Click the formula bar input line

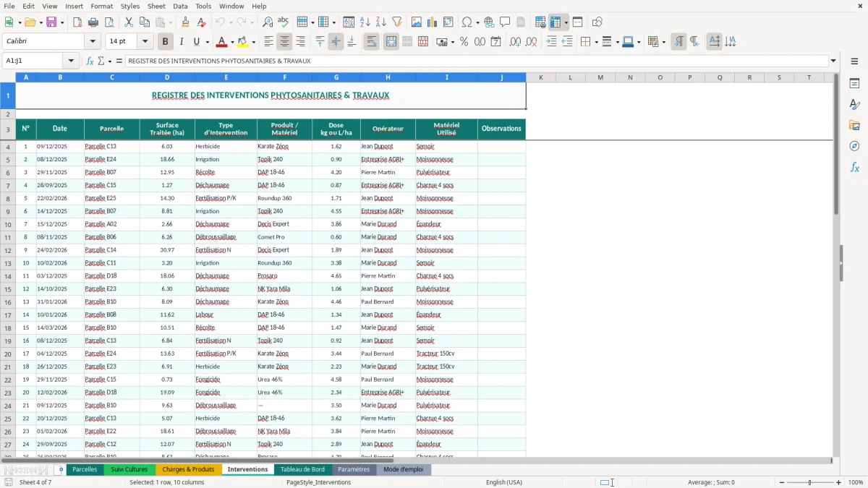[x=477, y=61]
